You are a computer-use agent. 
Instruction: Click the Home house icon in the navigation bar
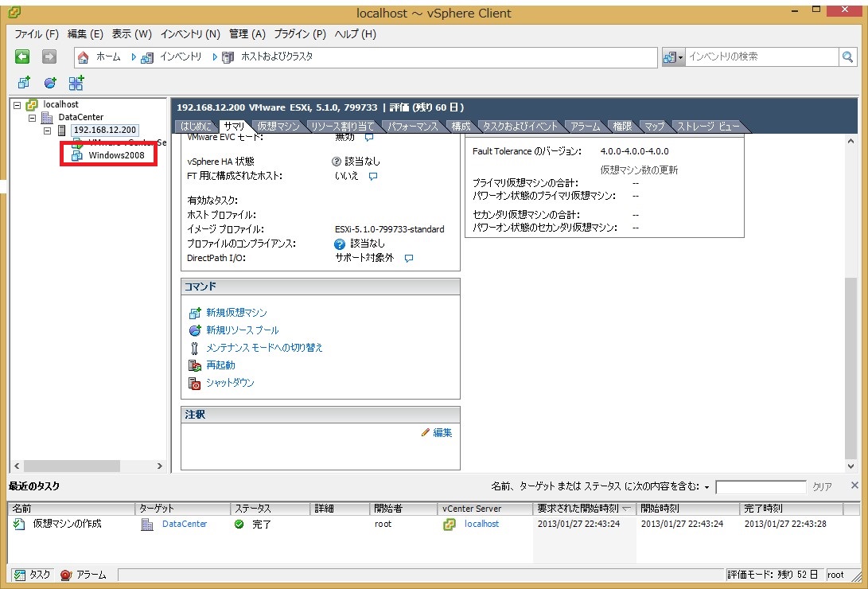click(83, 57)
